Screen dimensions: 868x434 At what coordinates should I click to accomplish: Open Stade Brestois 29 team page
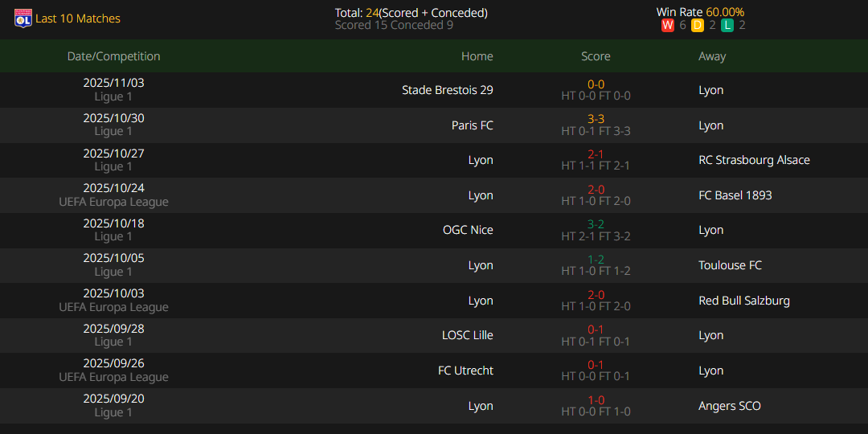(x=447, y=90)
